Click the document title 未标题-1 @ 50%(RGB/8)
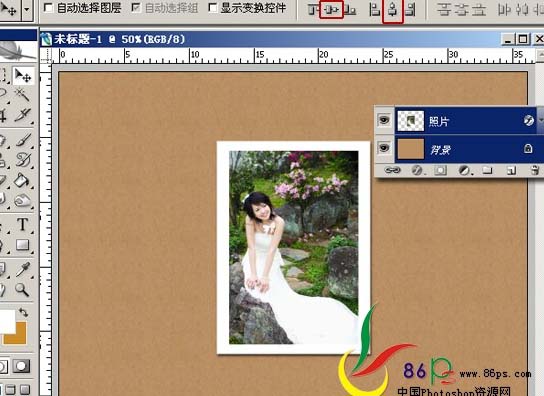Screen dimensions: 544x396 tap(119, 39)
